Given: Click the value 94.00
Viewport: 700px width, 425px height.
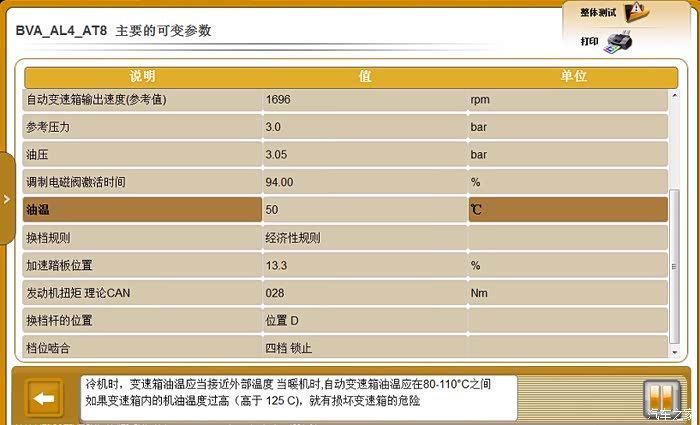Looking at the screenshot, I should [279, 182].
